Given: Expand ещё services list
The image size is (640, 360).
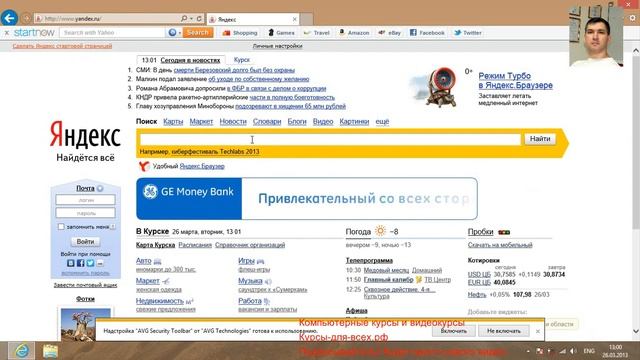Looking at the screenshot, I should click(382, 122).
